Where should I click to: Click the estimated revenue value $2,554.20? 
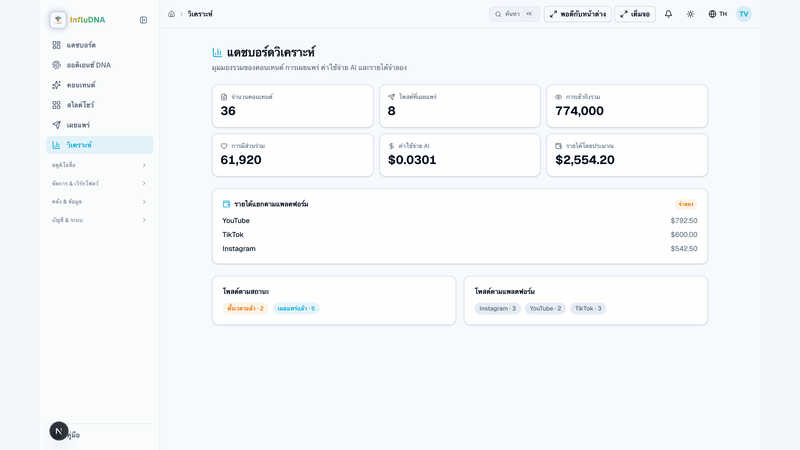[x=585, y=160]
